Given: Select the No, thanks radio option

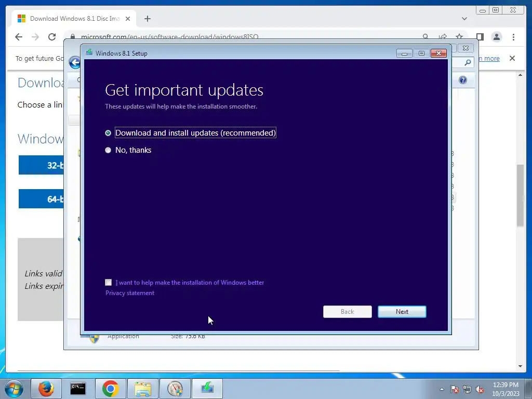Looking at the screenshot, I should pyautogui.click(x=108, y=150).
